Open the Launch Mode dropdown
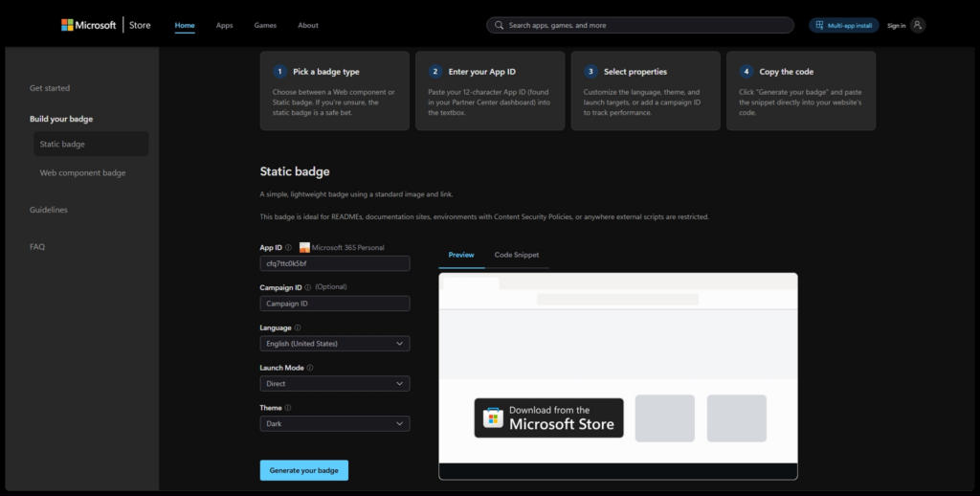The width and height of the screenshot is (980, 496). [334, 384]
